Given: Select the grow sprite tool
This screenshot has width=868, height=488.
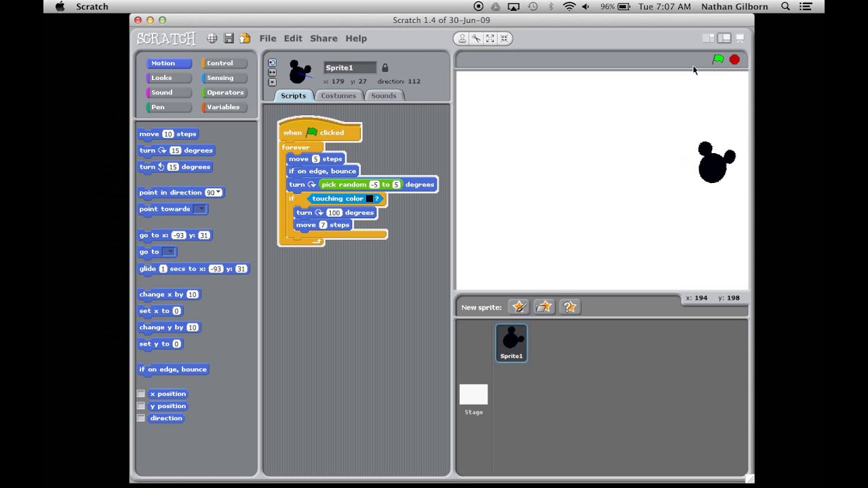Looking at the screenshot, I should (x=490, y=39).
